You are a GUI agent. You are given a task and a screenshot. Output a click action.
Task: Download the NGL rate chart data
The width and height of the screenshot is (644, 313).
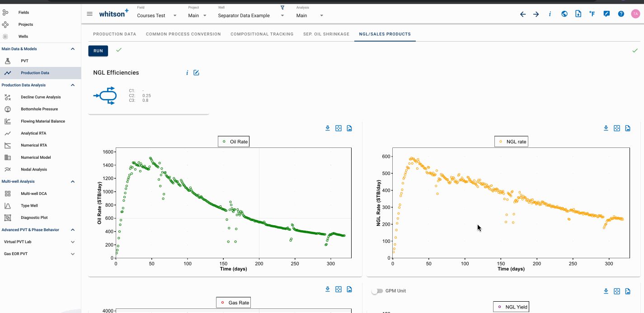[x=606, y=128]
